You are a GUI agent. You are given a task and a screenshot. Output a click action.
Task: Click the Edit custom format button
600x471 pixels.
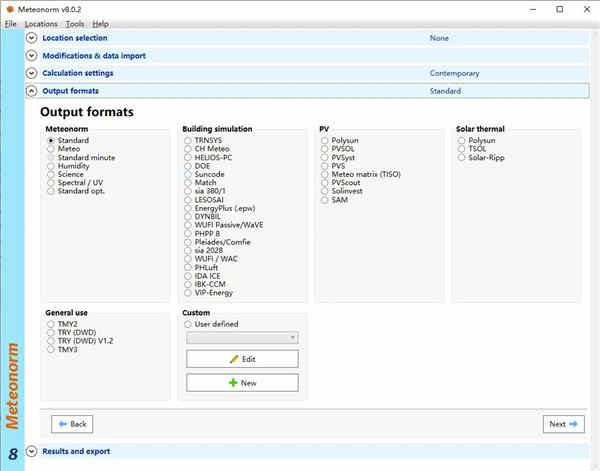(x=242, y=359)
